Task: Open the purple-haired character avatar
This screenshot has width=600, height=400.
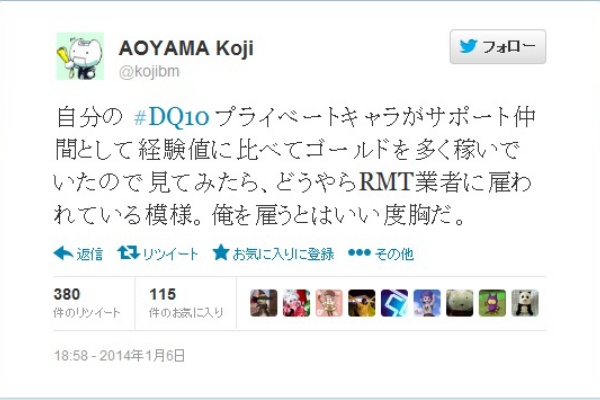Action: 427,303
